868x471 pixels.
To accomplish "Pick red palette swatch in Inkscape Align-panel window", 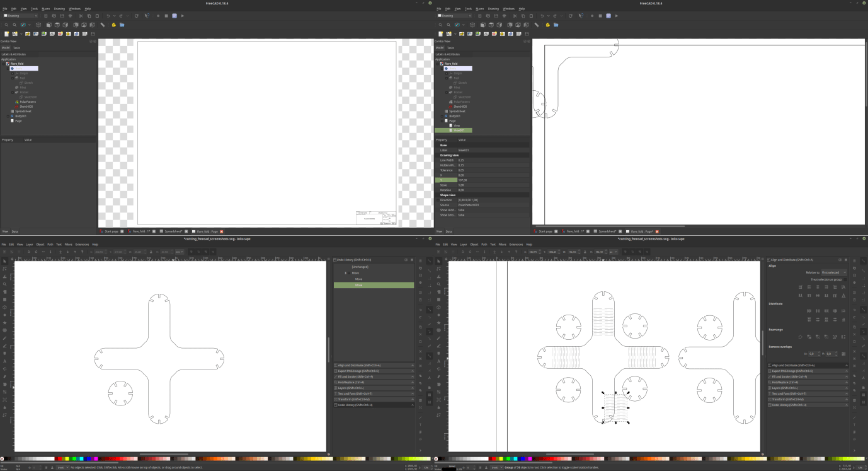I will coord(494,458).
